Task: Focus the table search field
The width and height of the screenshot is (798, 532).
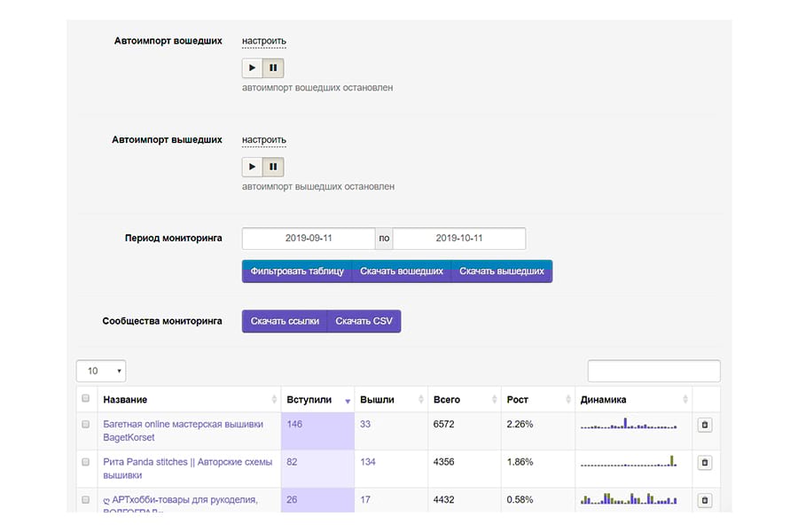Action: pos(654,372)
